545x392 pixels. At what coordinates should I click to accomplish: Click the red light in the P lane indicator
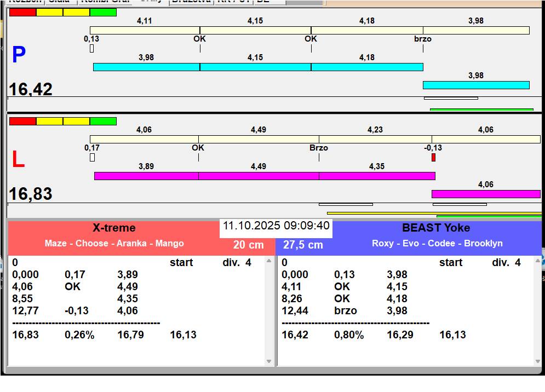(x=22, y=12)
